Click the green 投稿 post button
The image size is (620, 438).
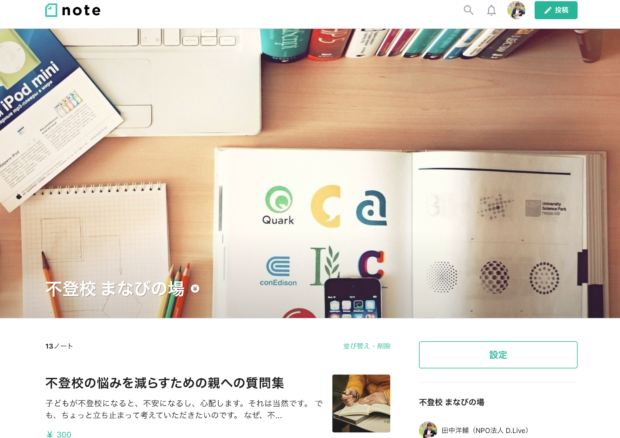click(556, 10)
